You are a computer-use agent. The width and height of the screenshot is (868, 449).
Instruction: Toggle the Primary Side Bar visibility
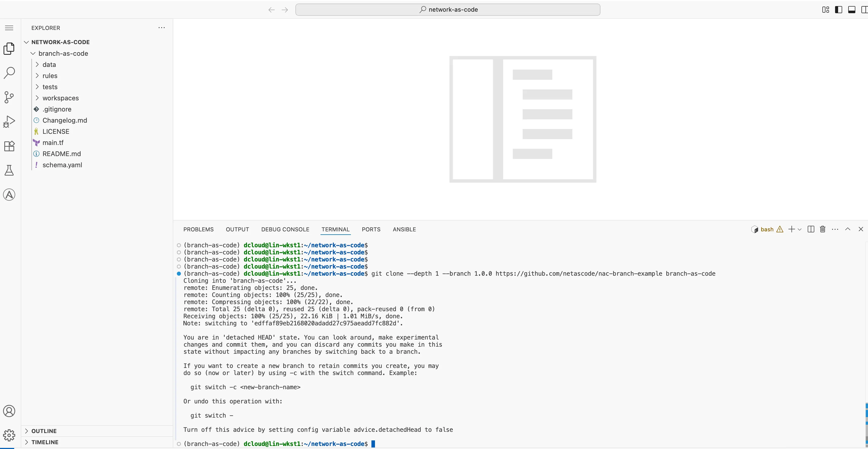pyautogui.click(x=838, y=9)
